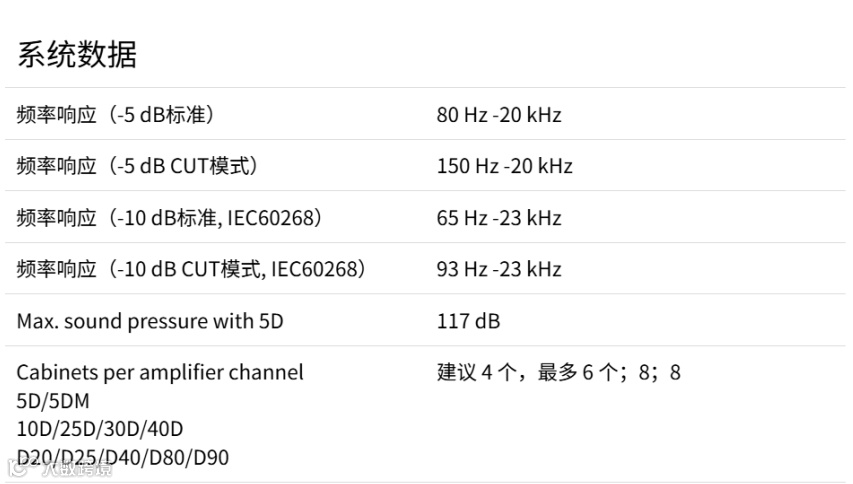Image resolution: width=853 pixels, height=484 pixels.
Task: Click the watermark text beside the logo
Action: tap(77, 468)
